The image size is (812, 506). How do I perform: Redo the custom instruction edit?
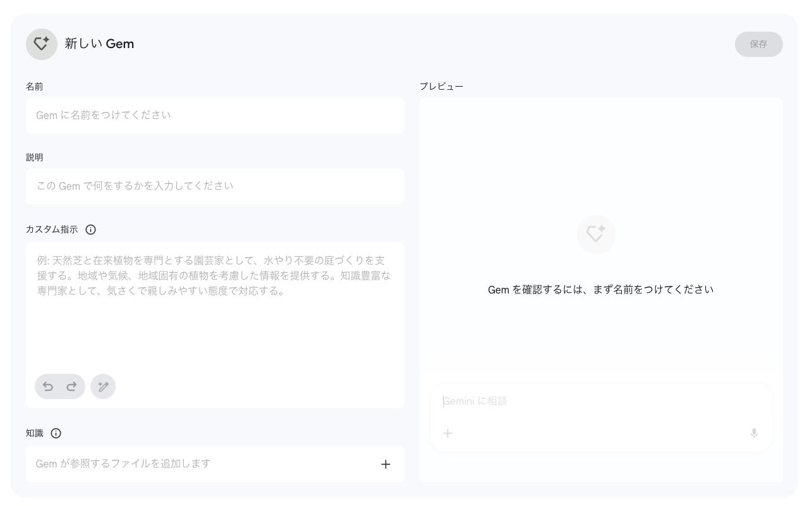[71, 386]
